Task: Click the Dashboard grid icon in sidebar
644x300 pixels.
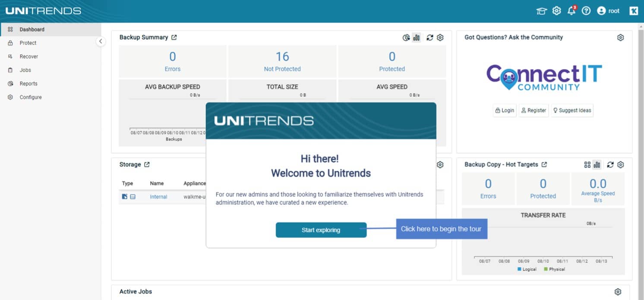Action: (x=10, y=29)
